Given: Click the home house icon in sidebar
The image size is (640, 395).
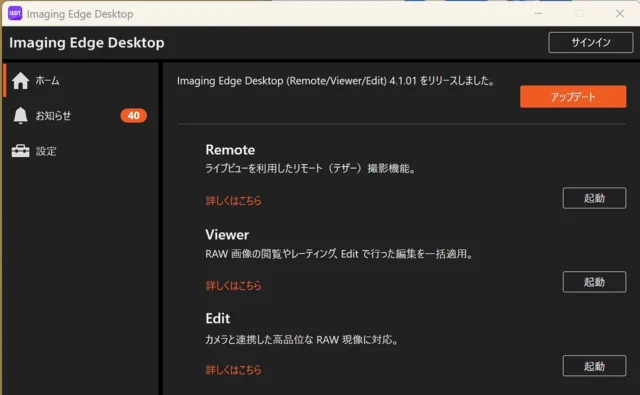Looking at the screenshot, I should [x=20, y=80].
